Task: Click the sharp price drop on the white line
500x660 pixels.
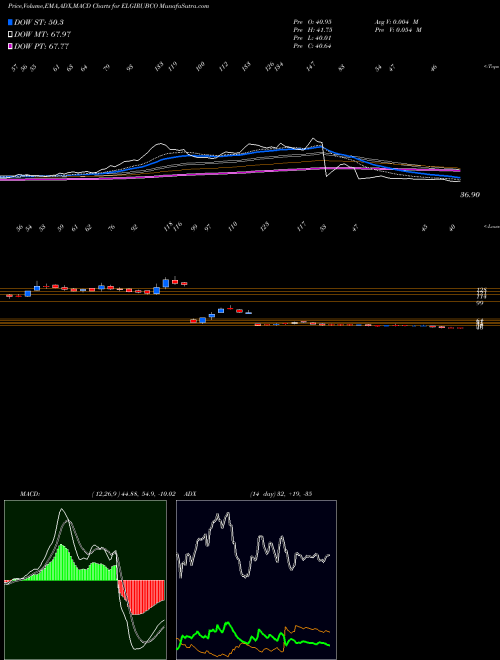Action: (324, 161)
